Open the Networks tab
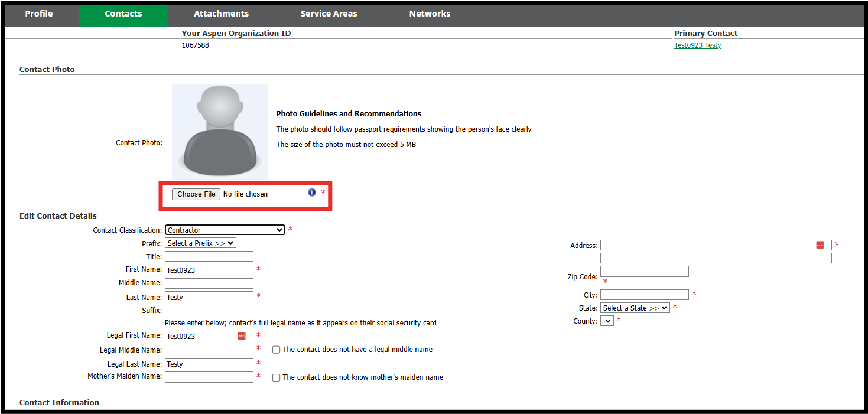The height and width of the screenshot is (414, 868). coord(430,14)
